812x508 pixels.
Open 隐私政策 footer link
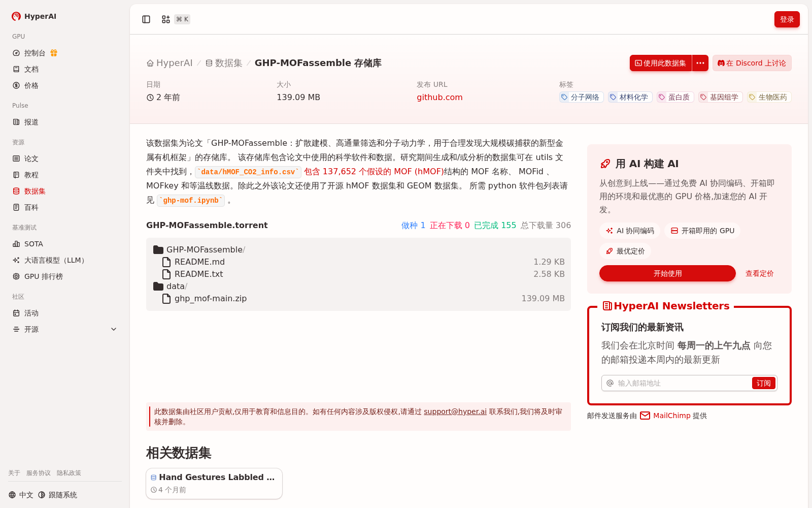click(69, 473)
